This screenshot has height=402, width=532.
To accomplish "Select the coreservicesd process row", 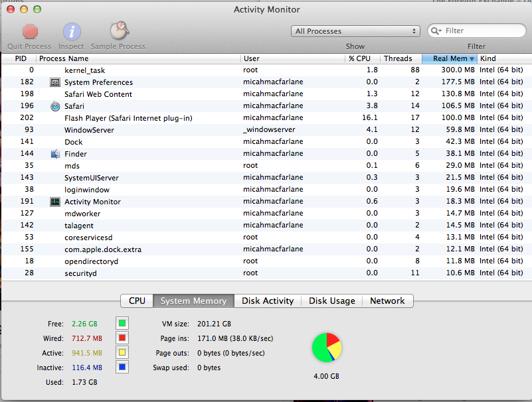I will (x=266, y=237).
